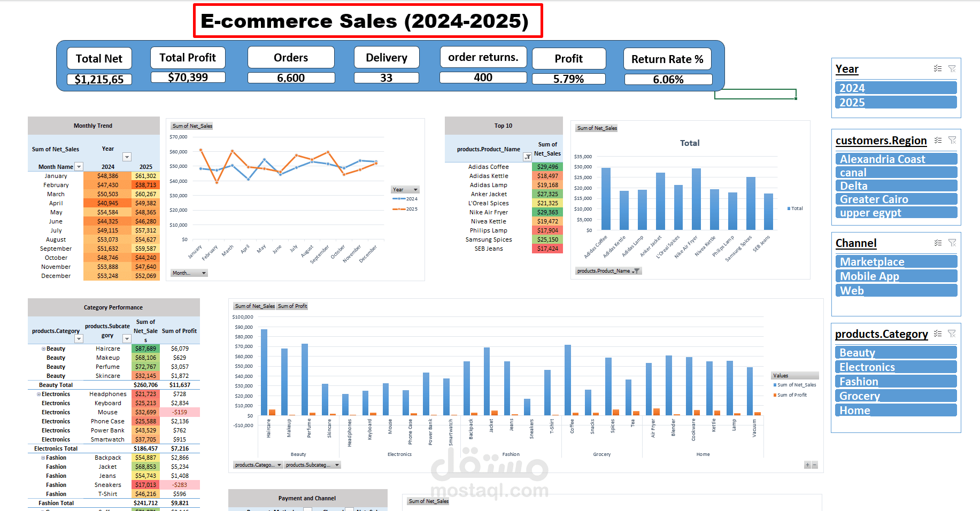Click the Beauty Total value $260,706
The image size is (980, 511).
tap(146, 385)
